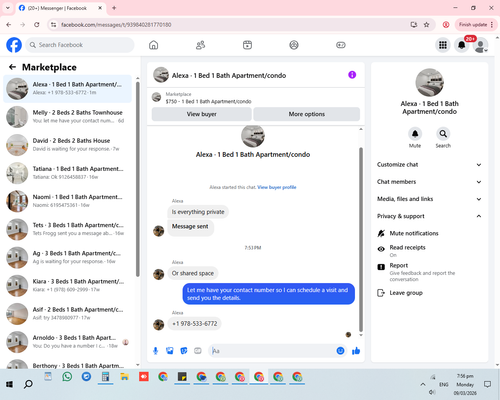The image size is (500, 400).
Task: Click the +1 978-533-6772 message bubble
Action: click(x=194, y=324)
